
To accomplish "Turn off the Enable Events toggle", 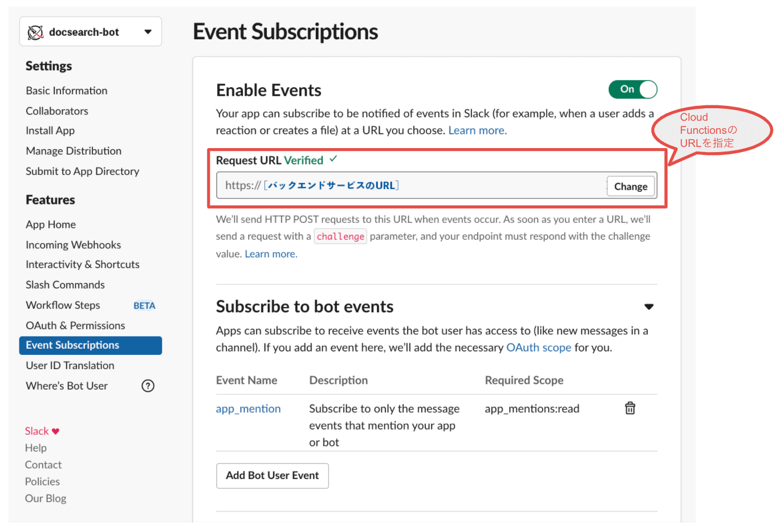I will [633, 89].
